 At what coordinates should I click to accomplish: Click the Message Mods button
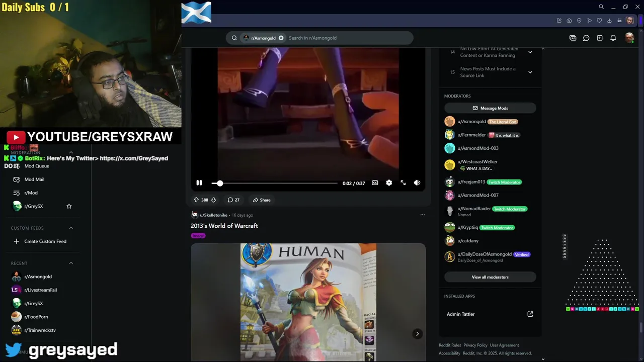490,108
